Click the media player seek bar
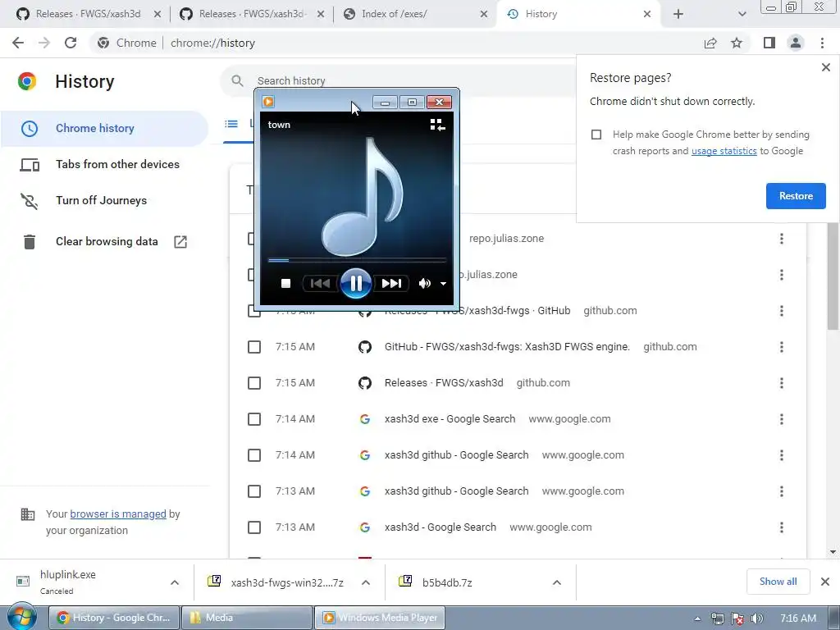Image resolution: width=840 pixels, height=630 pixels. click(357, 260)
